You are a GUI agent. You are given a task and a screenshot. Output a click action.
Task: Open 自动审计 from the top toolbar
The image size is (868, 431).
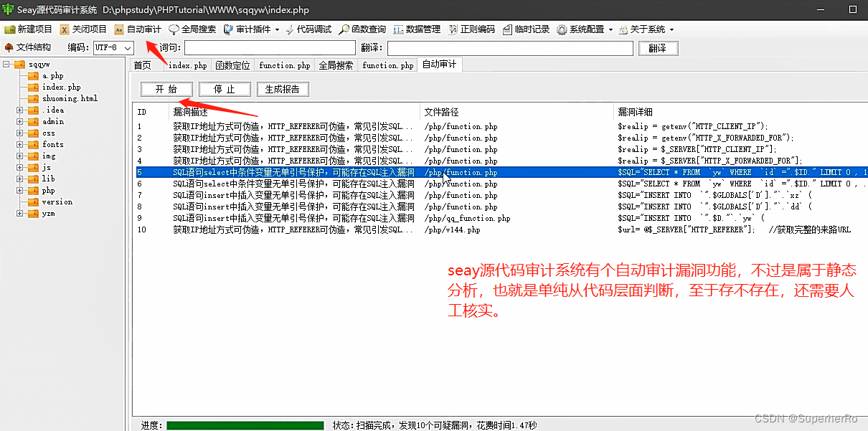[138, 29]
